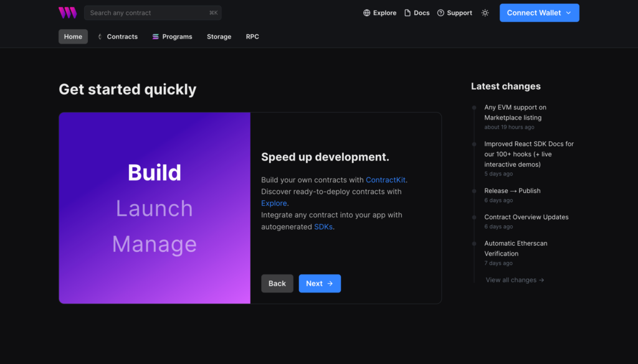
Task: Open the Connect Wallet dropdown
Action: click(x=539, y=13)
